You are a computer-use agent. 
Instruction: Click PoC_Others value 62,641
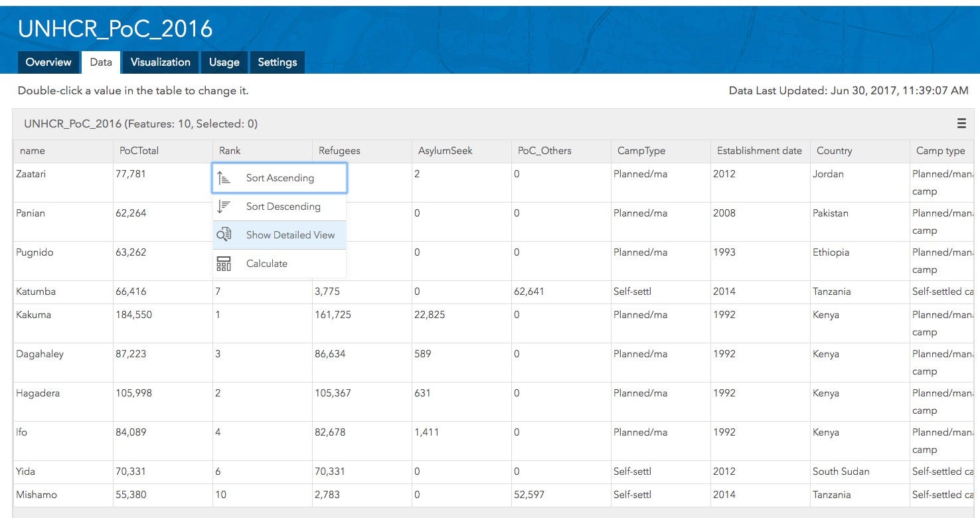point(529,292)
